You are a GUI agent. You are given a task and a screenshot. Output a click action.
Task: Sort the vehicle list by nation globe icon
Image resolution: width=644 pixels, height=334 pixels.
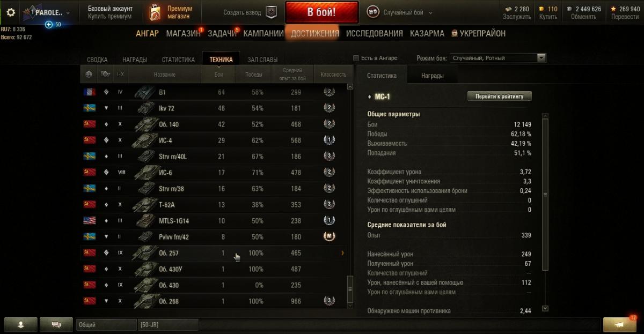pyautogui.click(x=89, y=75)
